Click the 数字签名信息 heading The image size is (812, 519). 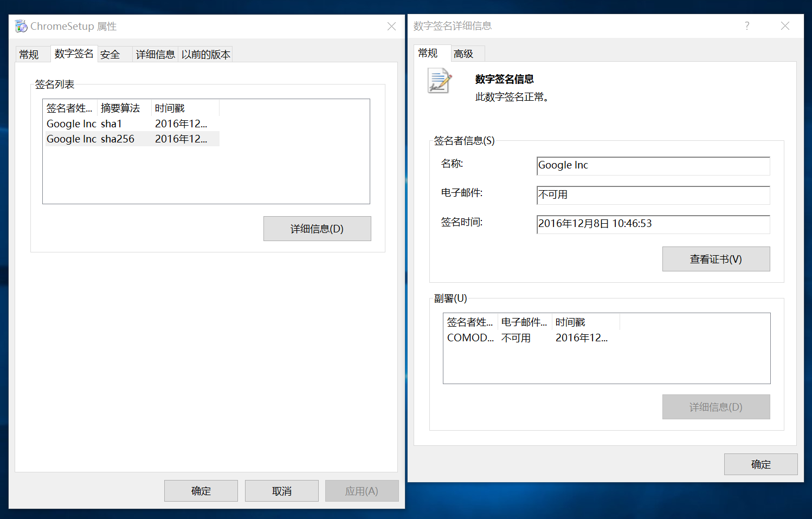505,79
